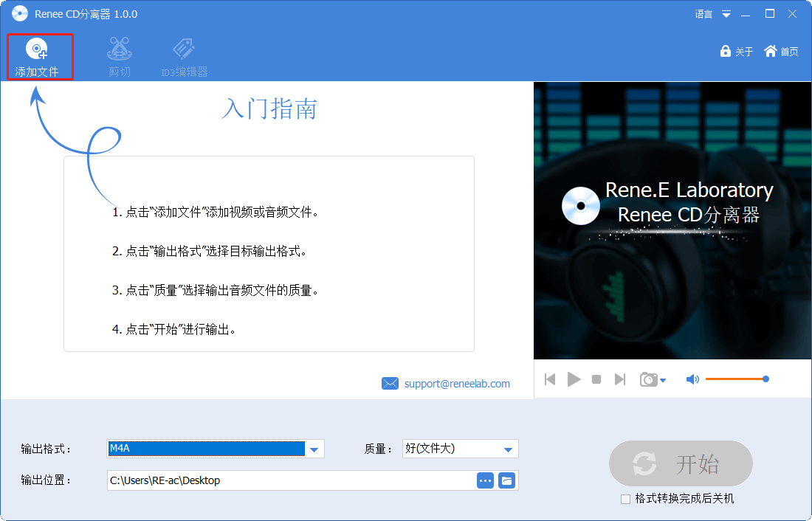Image resolution: width=812 pixels, height=521 pixels.
Task: Close the Renee CD分离器 window
Action: pyautogui.click(x=792, y=14)
